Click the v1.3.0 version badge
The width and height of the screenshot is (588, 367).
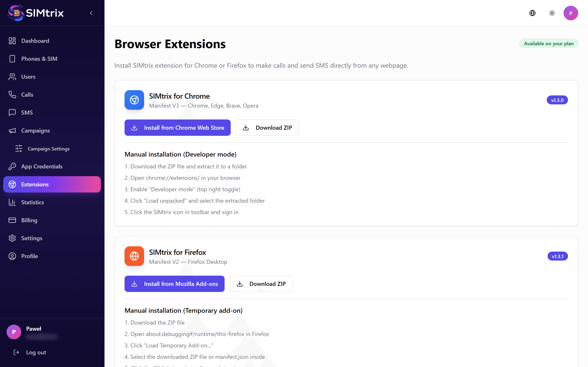(557, 100)
